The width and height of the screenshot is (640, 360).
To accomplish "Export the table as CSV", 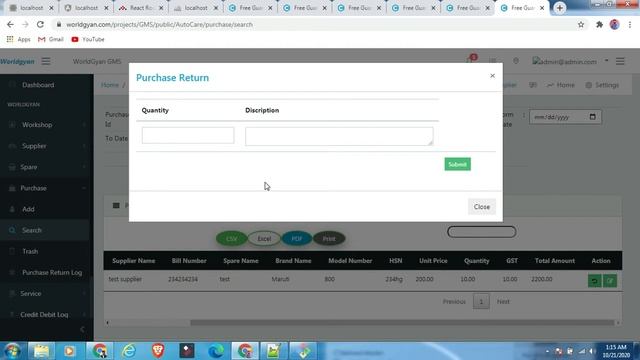I will pyautogui.click(x=231, y=239).
